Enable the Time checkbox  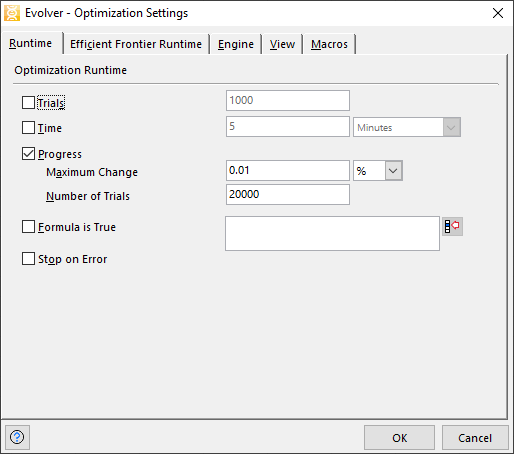[x=28, y=128]
